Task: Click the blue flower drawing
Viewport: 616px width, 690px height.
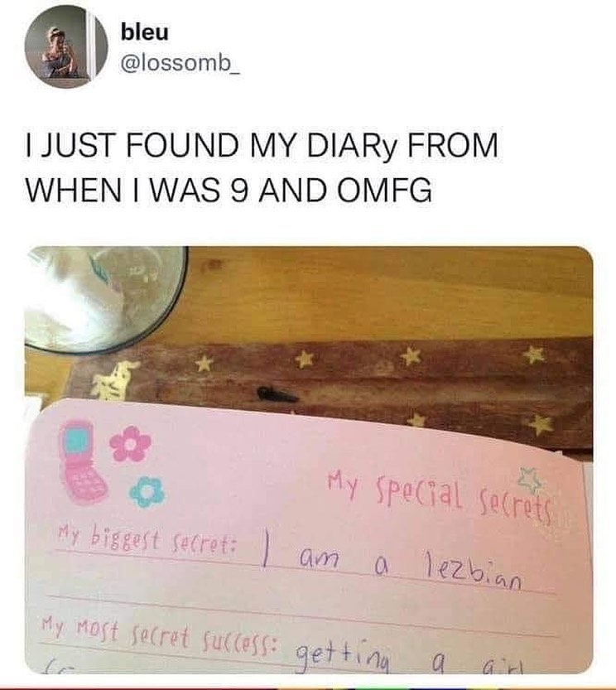Action: point(147,490)
